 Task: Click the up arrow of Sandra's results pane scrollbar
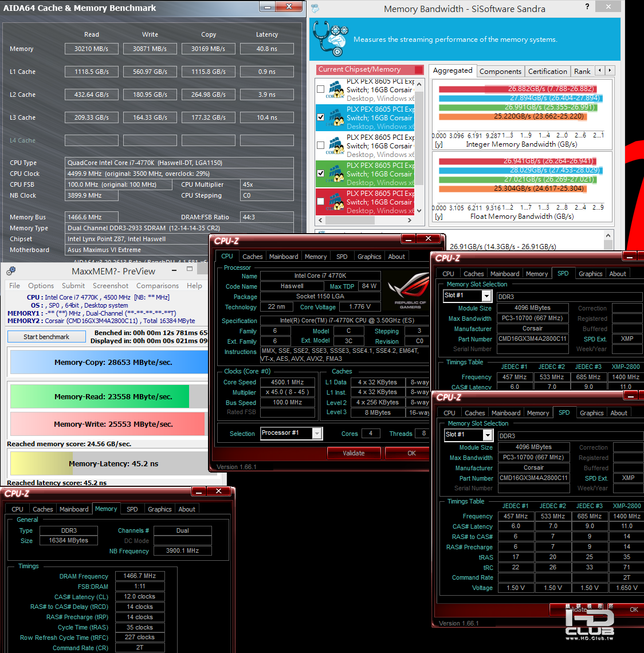click(608, 236)
